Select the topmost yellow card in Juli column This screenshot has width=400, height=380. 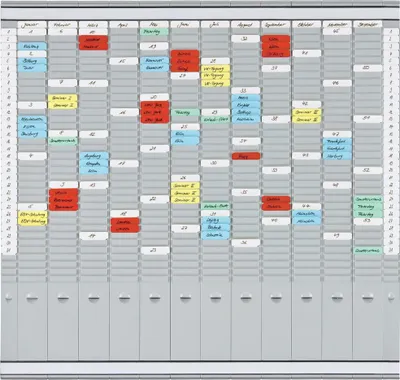215,69
